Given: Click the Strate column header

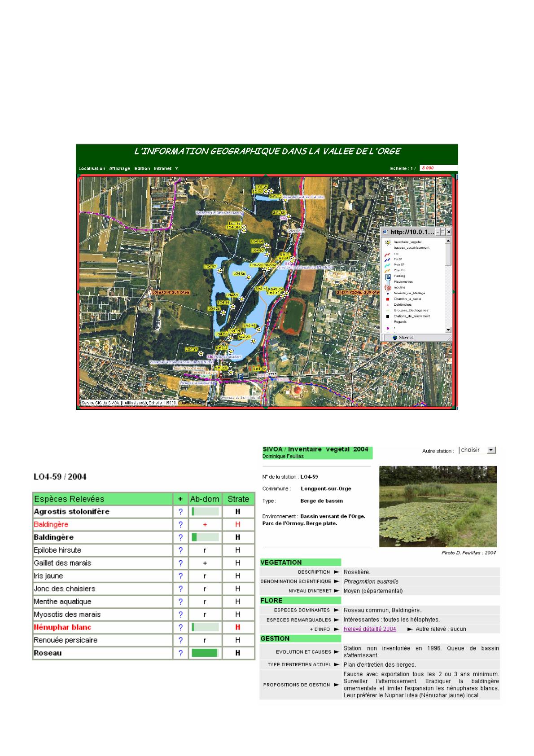Looking at the screenshot, I should [238, 499].
